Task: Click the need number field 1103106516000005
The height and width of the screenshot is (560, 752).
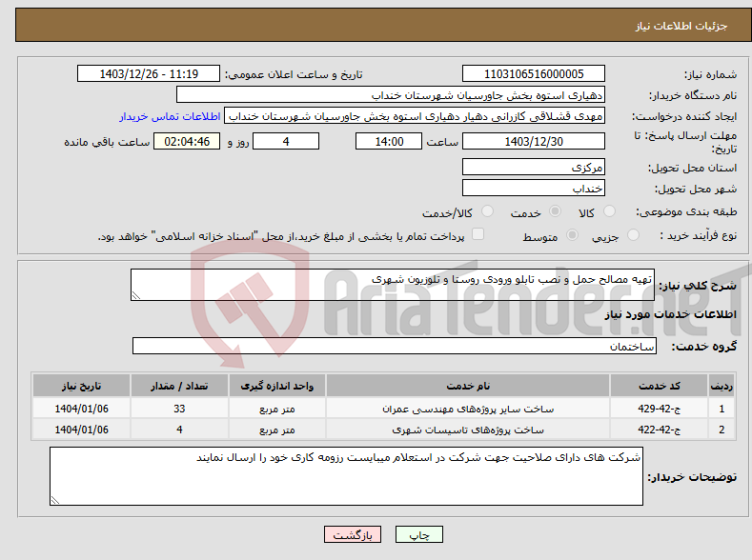Action: 534,73
